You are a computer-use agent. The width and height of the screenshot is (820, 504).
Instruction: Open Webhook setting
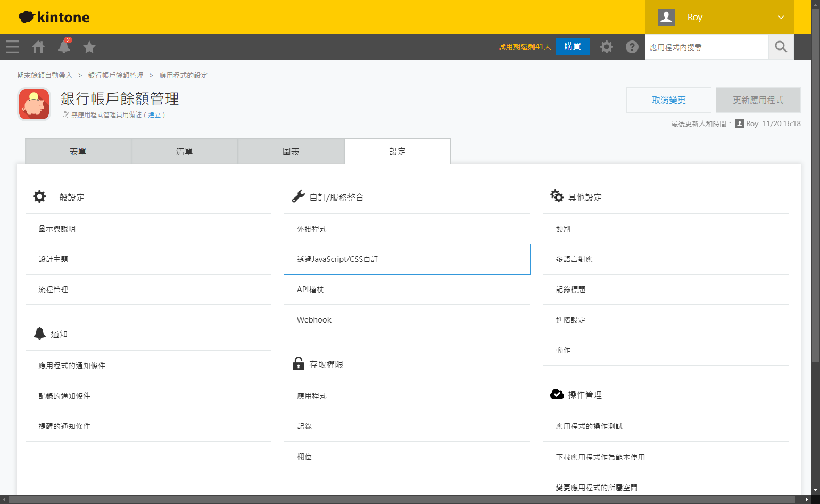tap(407, 320)
